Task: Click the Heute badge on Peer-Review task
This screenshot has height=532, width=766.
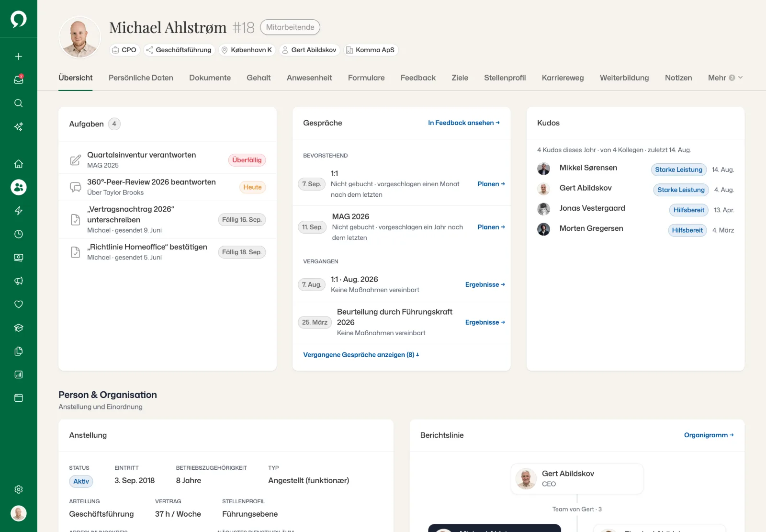Action: point(252,187)
